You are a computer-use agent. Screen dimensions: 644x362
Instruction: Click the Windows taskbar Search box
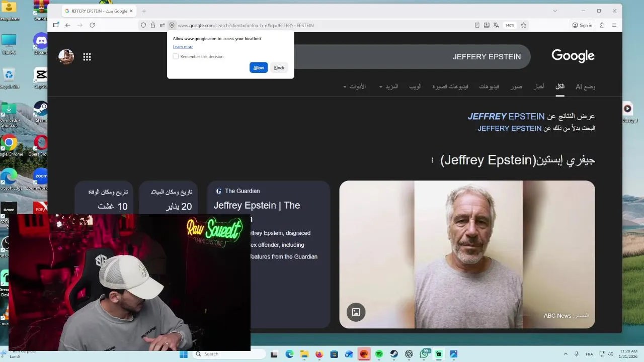coord(229,354)
